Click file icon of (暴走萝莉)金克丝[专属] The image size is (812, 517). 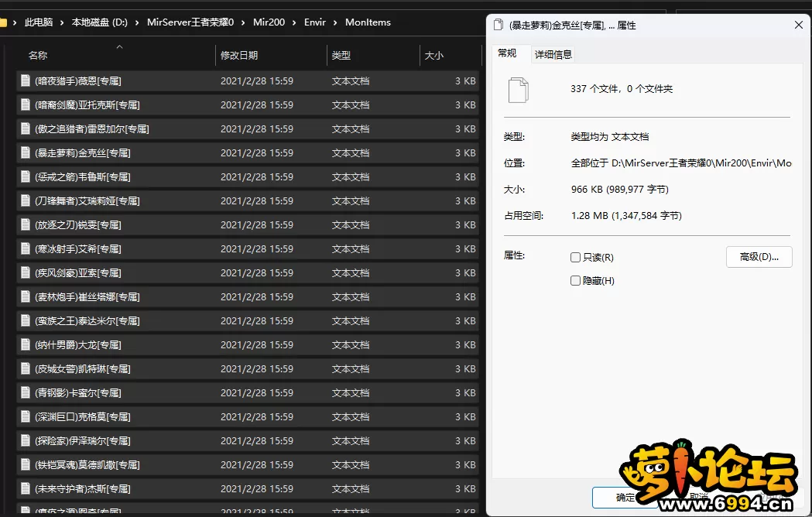[25, 152]
